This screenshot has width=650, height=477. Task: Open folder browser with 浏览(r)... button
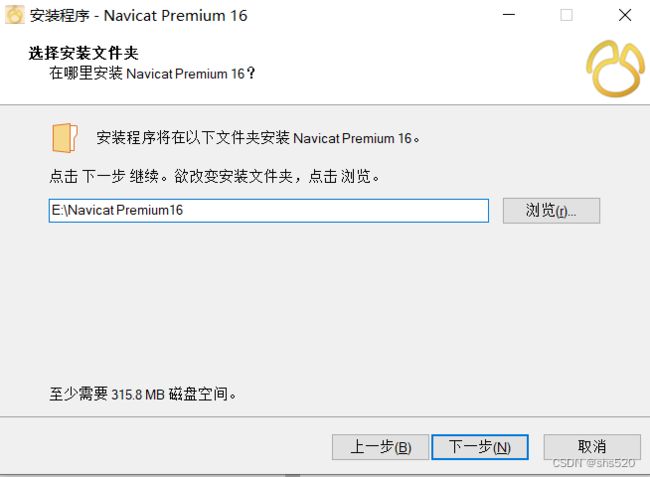click(551, 211)
